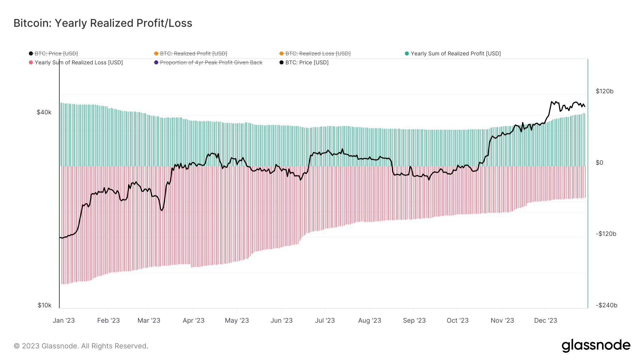The height and width of the screenshot is (362, 644).
Task: Toggle the Yearly Sum of Realized Loss [USD] series
Action: pyautogui.click(x=79, y=63)
